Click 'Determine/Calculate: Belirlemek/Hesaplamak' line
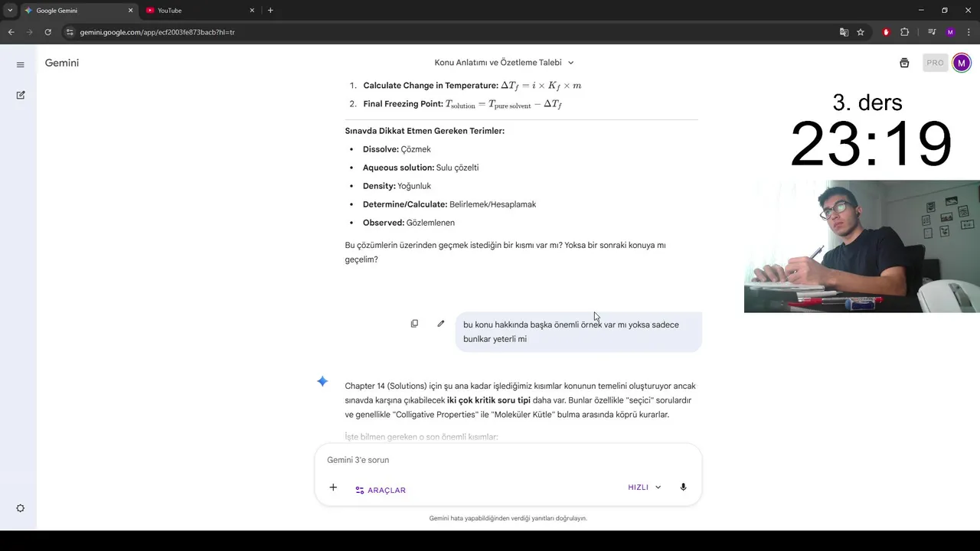The width and height of the screenshot is (980, 551). [449, 204]
